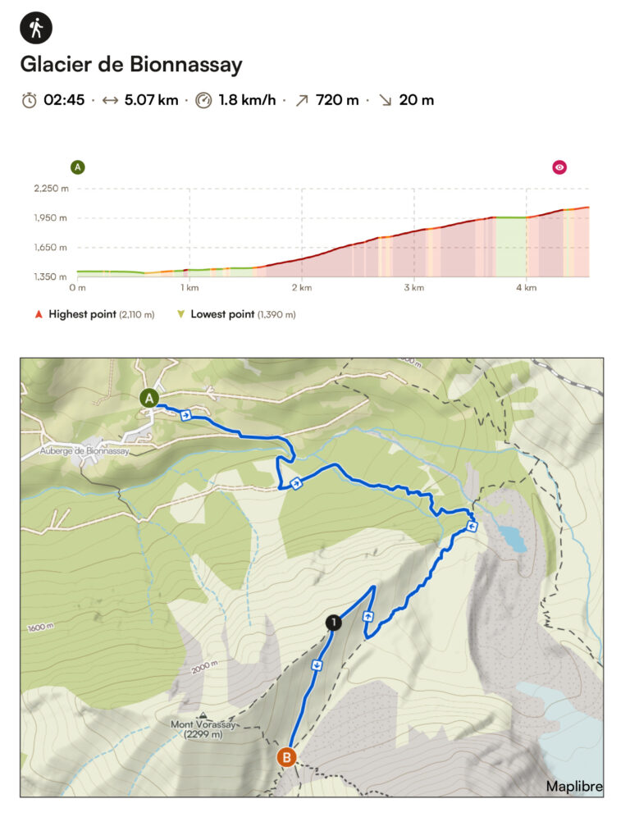Click the stopwatch duration icon near 02:45
Image resolution: width=630 pixels, height=840 pixels.
pyautogui.click(x=30, y=100)
